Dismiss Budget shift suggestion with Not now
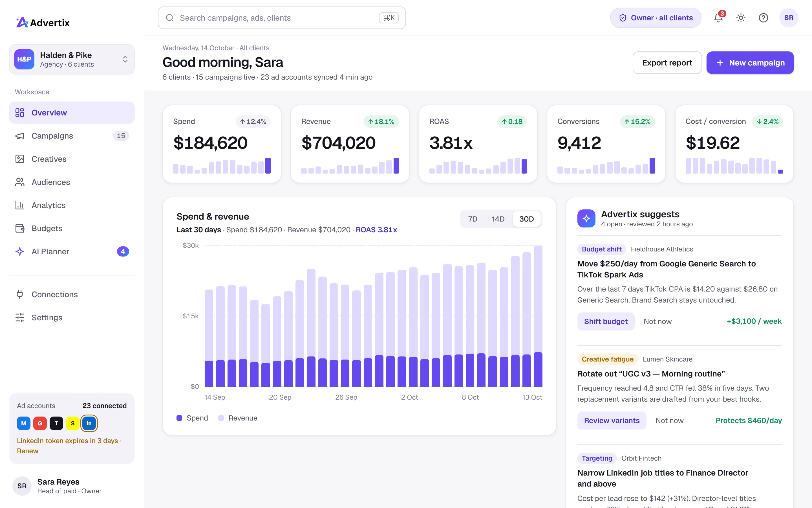The width and height of the screenshot is (812, 508). (658, 321)
